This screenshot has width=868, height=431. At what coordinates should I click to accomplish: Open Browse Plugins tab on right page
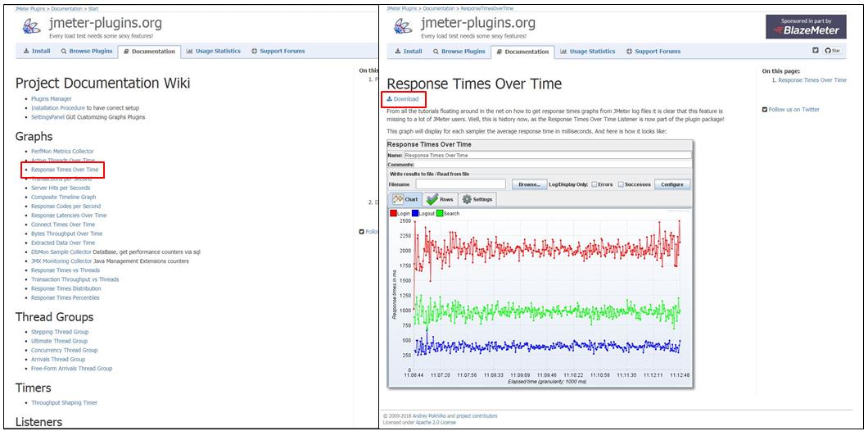459,51
